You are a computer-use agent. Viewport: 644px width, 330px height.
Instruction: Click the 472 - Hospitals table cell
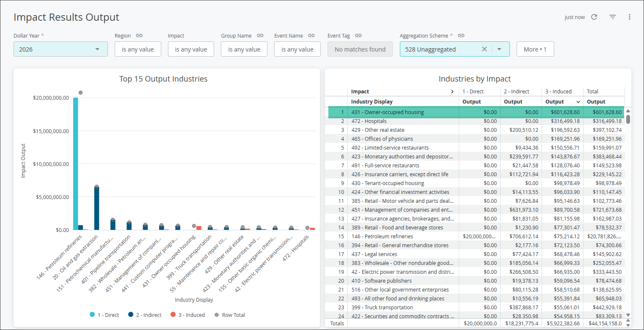403,121
